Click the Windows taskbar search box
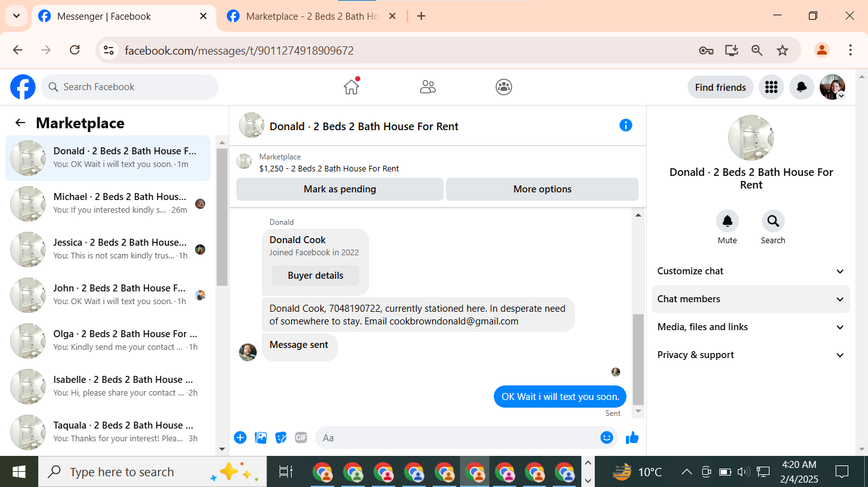This screenshot has height=487, width=868. tap(153, 472)
